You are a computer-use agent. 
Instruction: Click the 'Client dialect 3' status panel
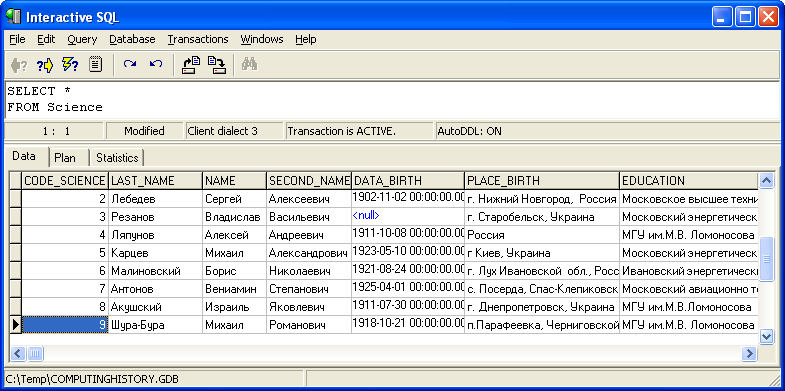tap(234, 131)
